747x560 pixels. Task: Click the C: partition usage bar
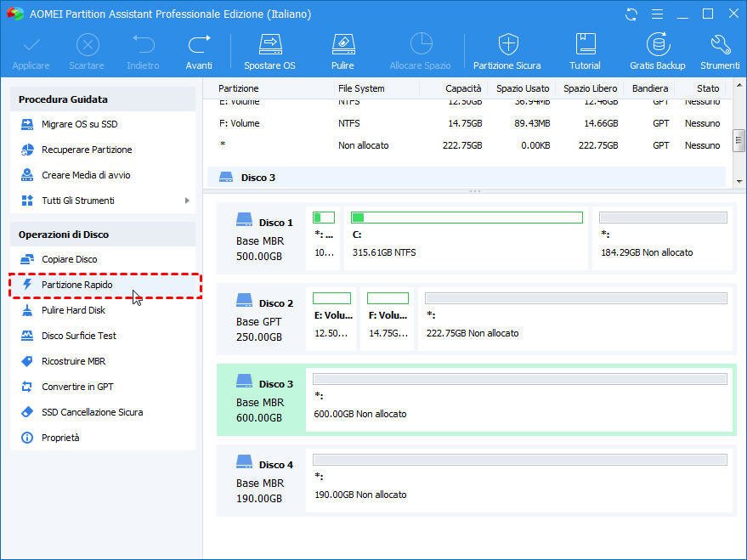click(467, 218)
